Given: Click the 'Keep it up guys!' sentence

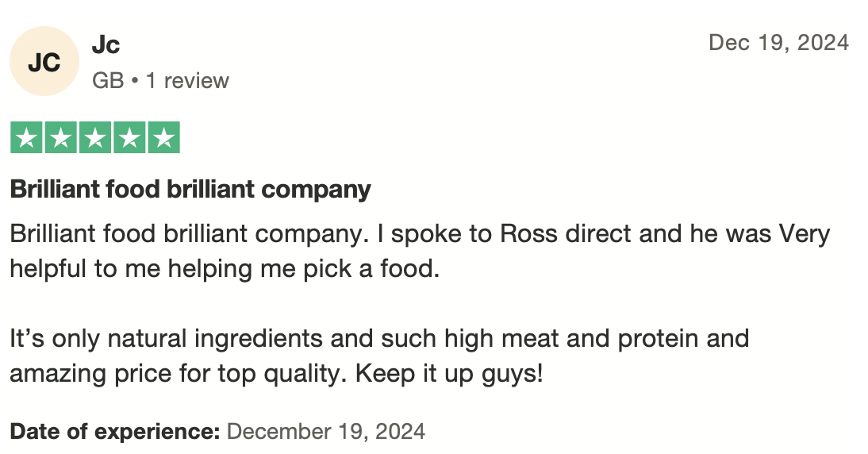Looking at the screenshot, I should (450, 373).
